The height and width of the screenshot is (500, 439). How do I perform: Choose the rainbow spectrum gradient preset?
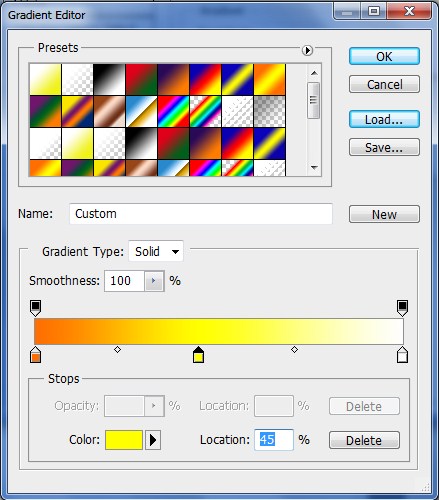pyautogui.click(x=173, y=111)
